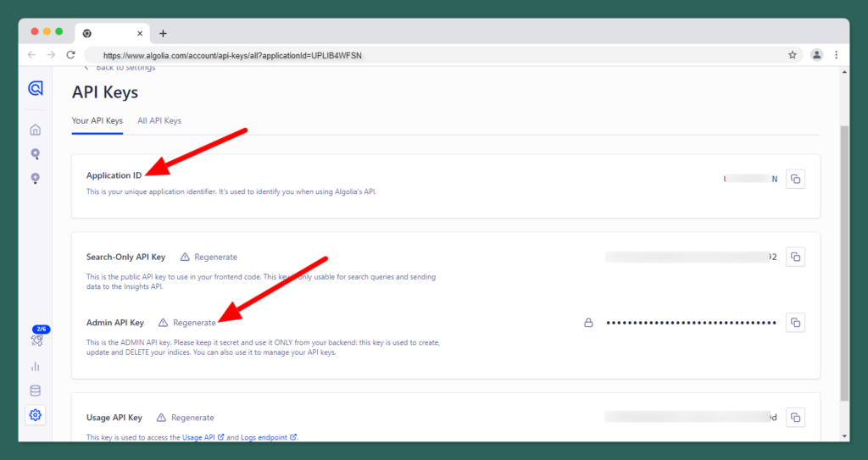Image resolution: width=868 pixels, height=460 pixels.
Task: Switch to the All API Keys tab
Action: (x=159, y=121)
